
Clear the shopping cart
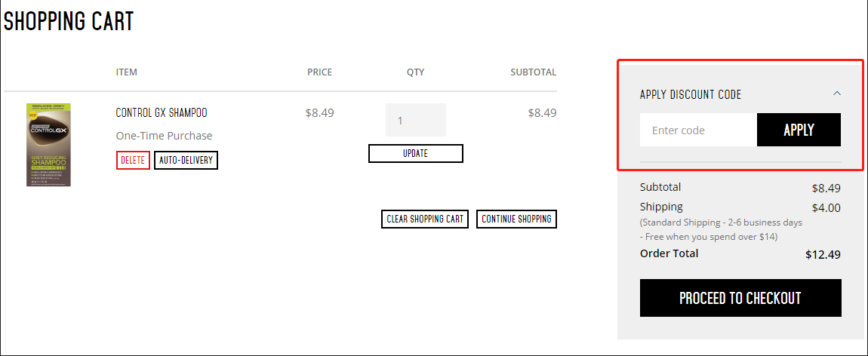click(425, 219)
